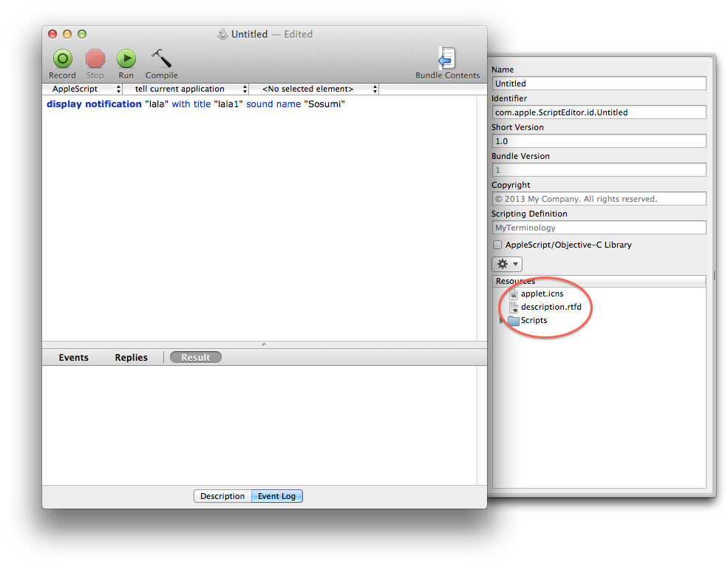Viewport: 728px width, 567px height.
Task: Click the Result button
Action: [195, 357]
